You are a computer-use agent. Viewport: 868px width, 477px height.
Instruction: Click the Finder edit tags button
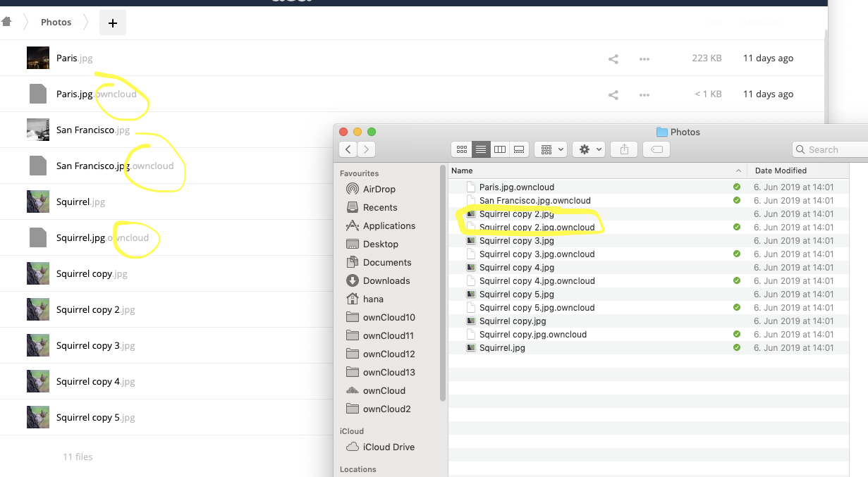point(656,149)
